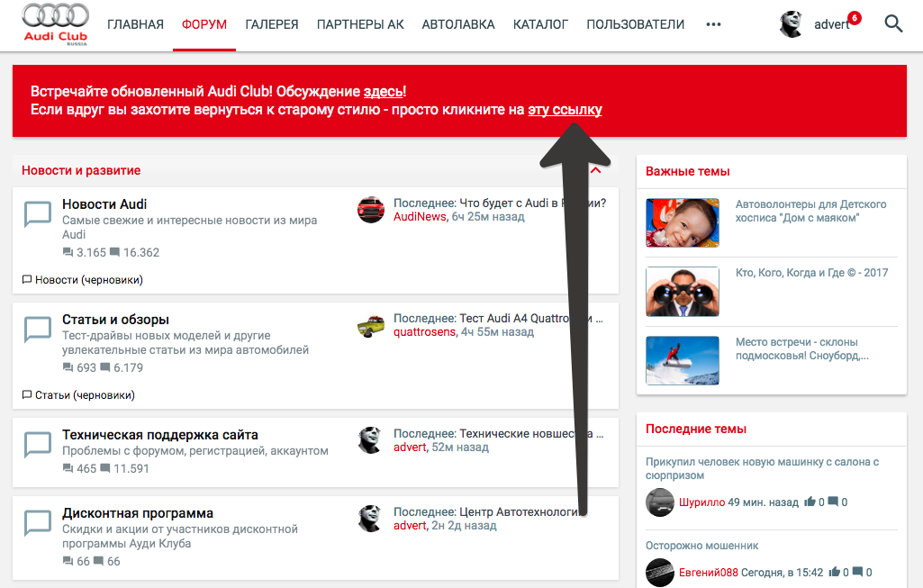
Task: Open the КАТАЛОГ menu item
Action: (x=540, y=24)
